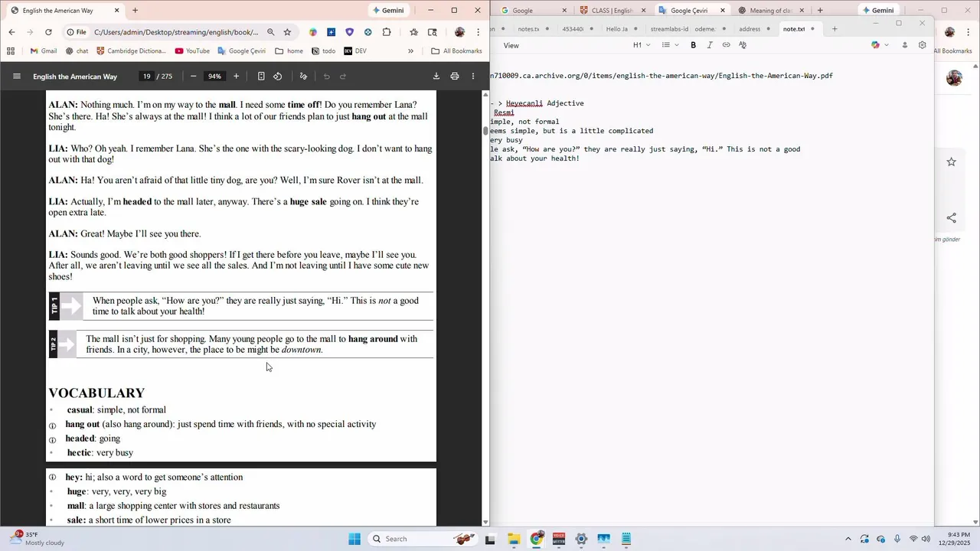
Task: Open the weather widget showing 35°F
Action: pyautogui.click(x=37, y=539)
